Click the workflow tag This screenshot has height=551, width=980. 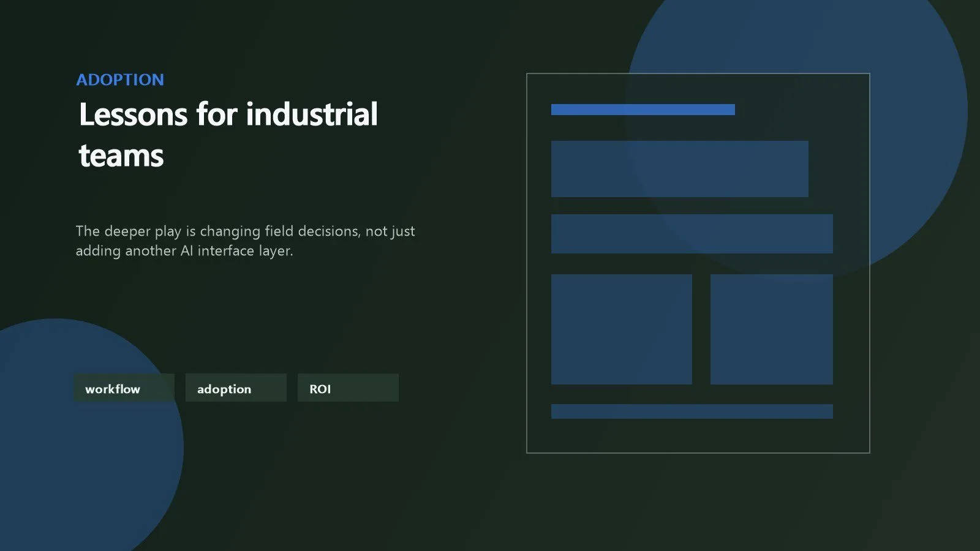124,388
